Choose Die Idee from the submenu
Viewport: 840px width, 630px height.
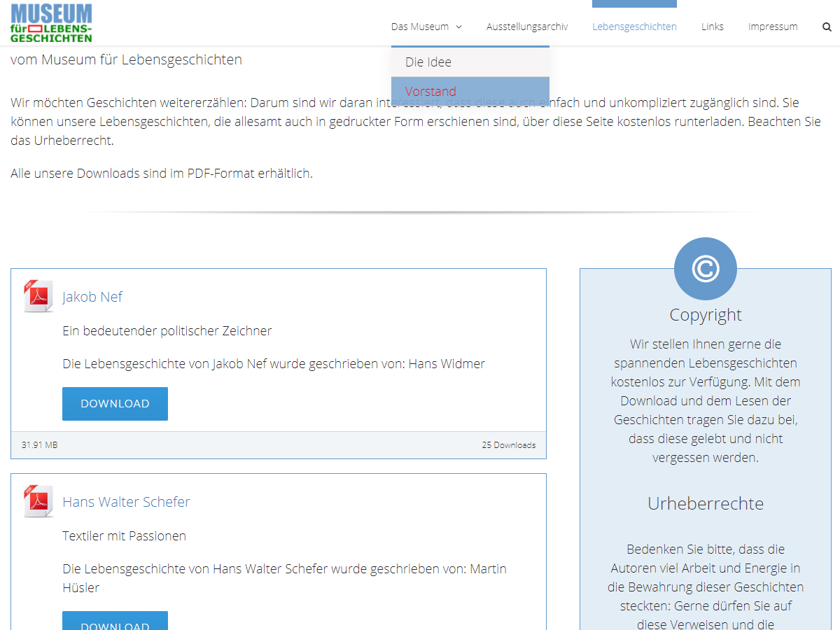[470, 62]
